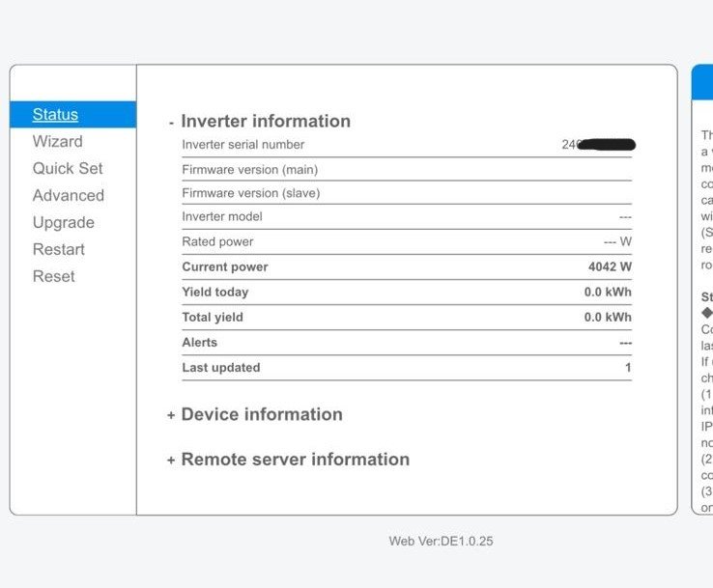The image size is (713, 588).
Task: Click the Web Ver:DE1.0.25 footer text
Action: coord(441,541)
